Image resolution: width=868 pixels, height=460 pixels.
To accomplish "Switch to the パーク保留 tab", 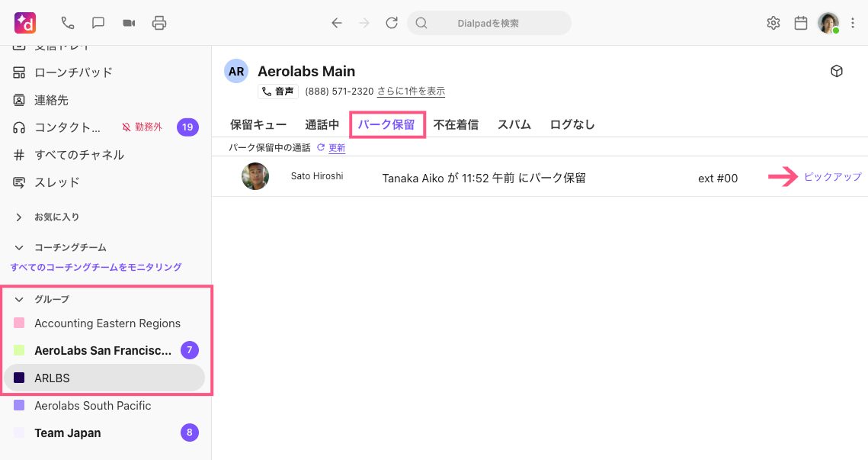I will 386,124.
